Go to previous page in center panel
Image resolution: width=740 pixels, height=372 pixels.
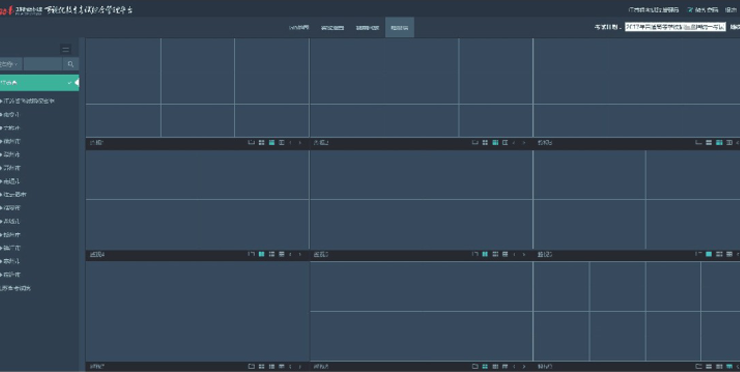tap(514, 254)
